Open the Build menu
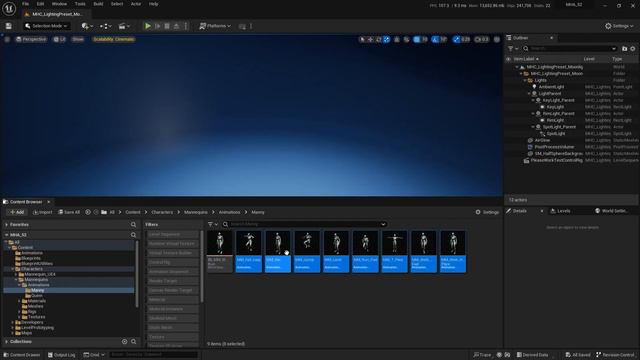 98,4
